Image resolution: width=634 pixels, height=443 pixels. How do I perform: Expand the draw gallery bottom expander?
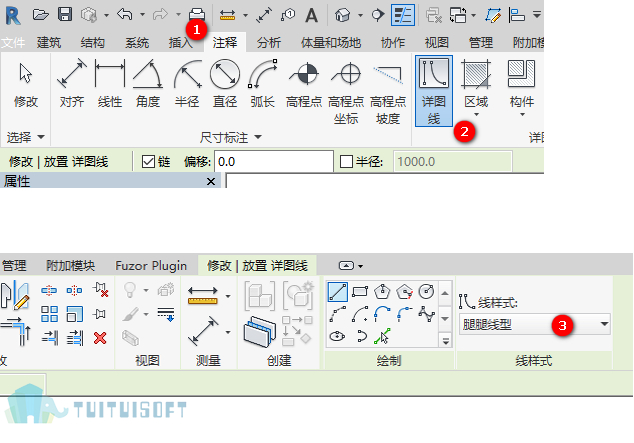[x=446, y=341]
